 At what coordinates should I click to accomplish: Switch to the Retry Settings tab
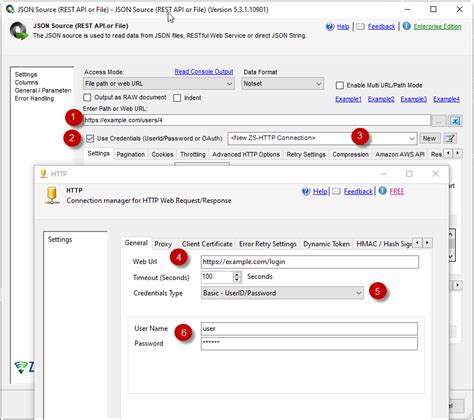coord(306,154)
